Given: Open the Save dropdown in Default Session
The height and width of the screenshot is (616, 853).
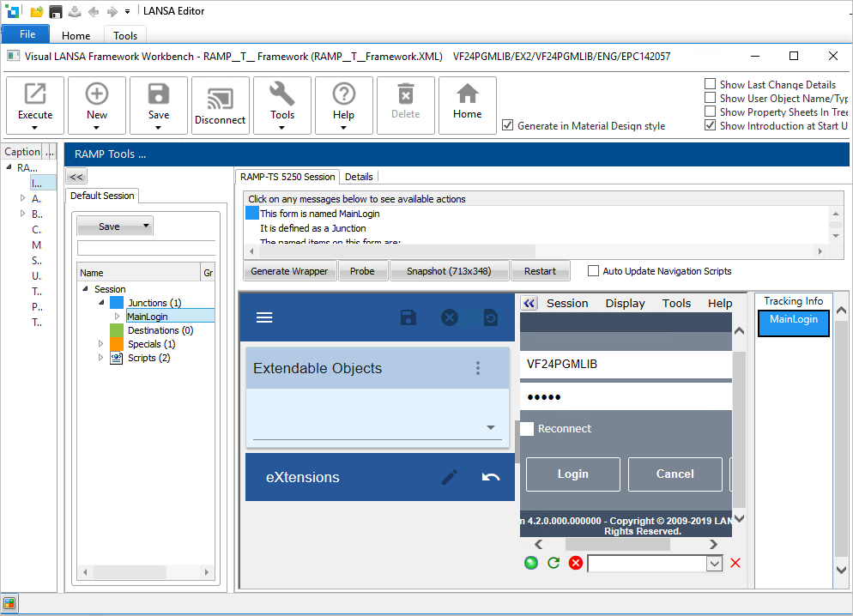Looking at the screenshot, I should pos(147,226).
